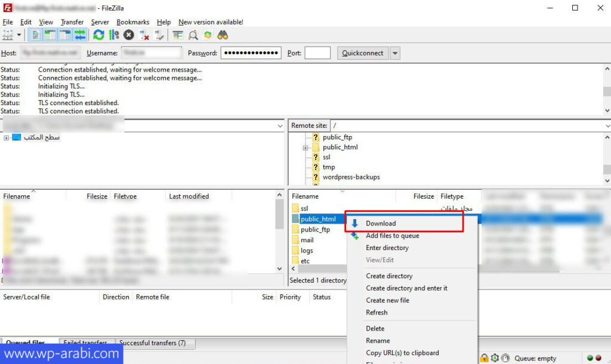The width and height of the screenshot is (611, 364).
Task: Open Site Manager dropdown arrow
Action: coord(18,35)
